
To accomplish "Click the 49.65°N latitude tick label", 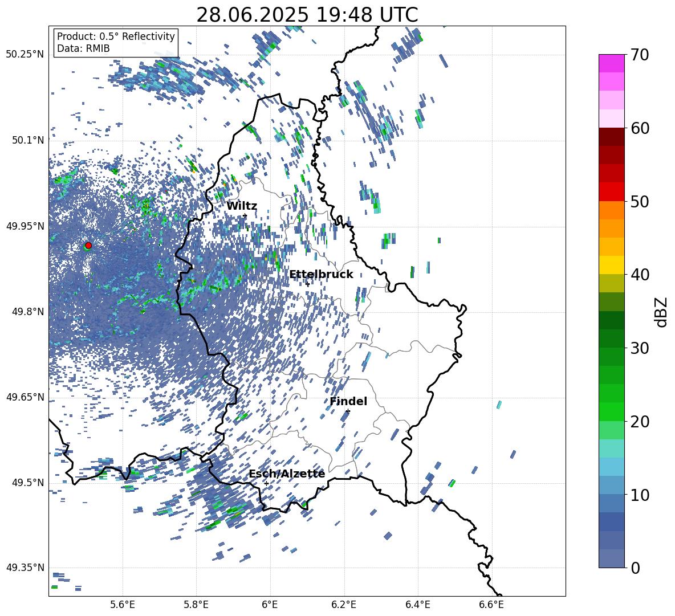I will (25, 397).
